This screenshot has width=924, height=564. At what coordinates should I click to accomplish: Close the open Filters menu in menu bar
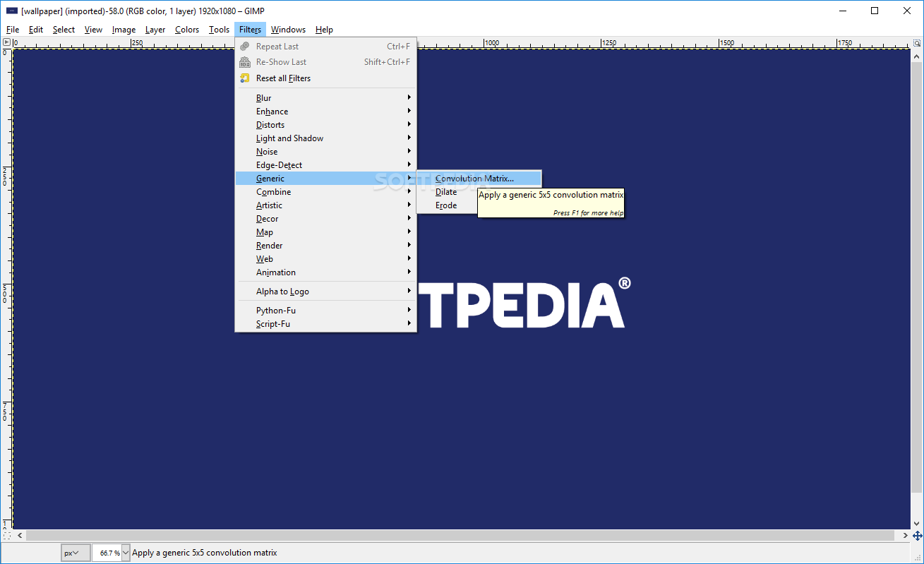[251, 30]
